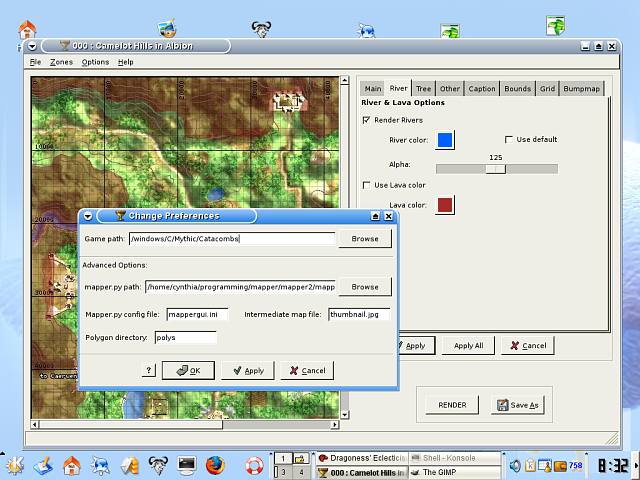Click the lifesaver help icon in panel

pyautogui.click(x=254, y=465)
